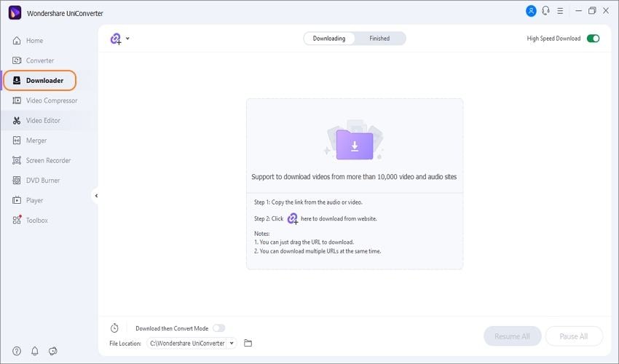Viewport: 619px width, 364px height.
Task: Switch to the Finished tab
Action: pos(379,39)
